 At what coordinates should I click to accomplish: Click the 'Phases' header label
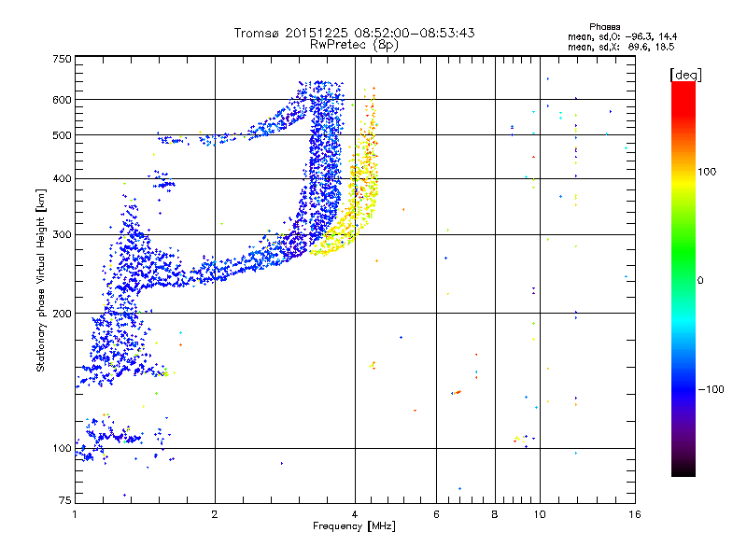604,27
